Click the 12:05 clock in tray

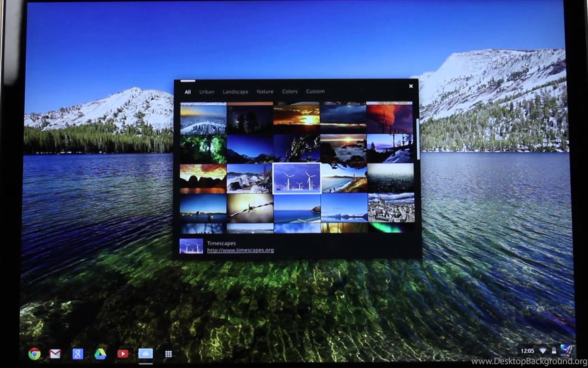tap(527, 351)
